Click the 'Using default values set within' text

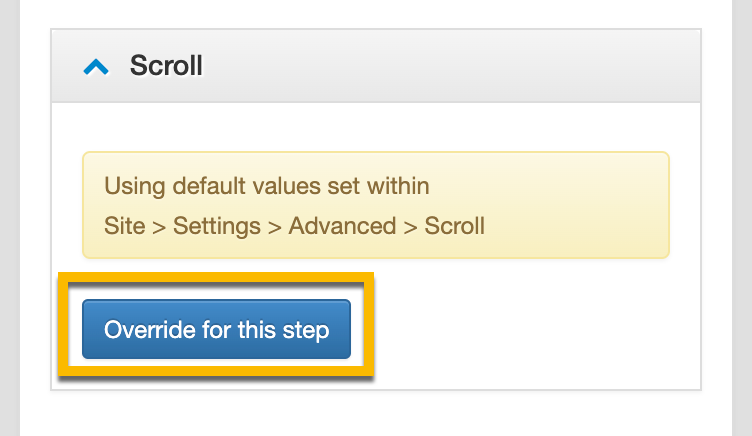[266, 186]
